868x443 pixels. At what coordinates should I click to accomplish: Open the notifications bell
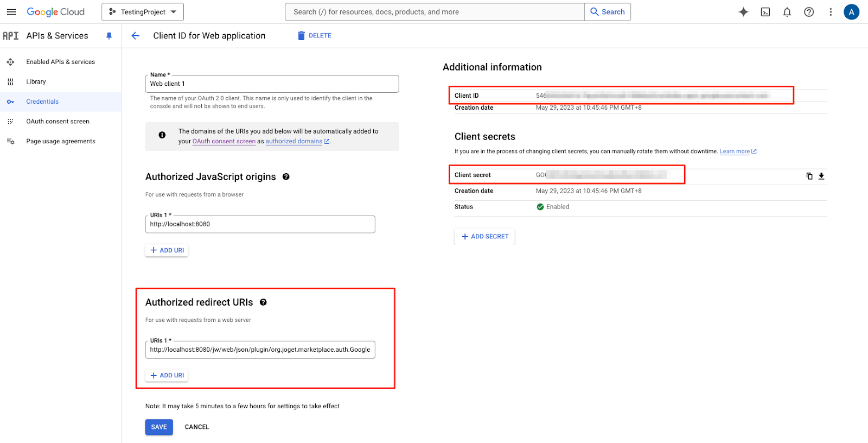click(x=787, y=12)
